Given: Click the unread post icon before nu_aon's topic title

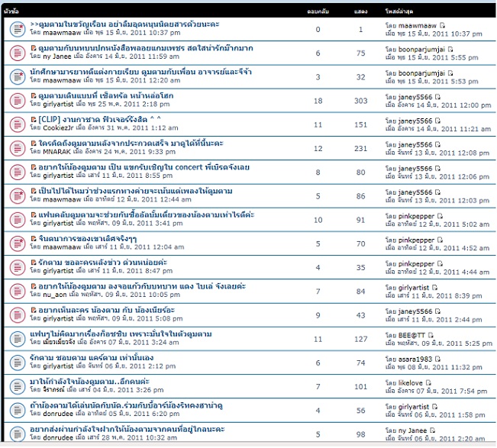Looking at the screenshot, I should click(x=34, y=286).
